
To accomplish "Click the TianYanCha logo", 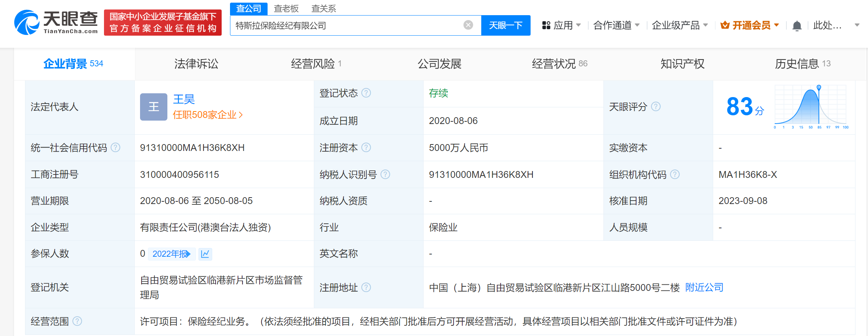I will 56,23.
